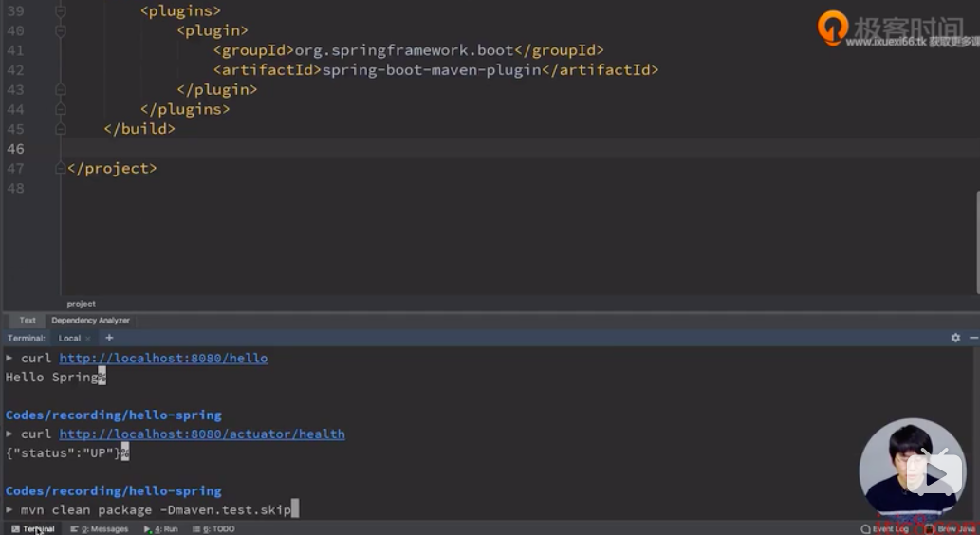Hide the terminal panel with minimize dash
This screenshot has height=535, width=980.
pos(973,338)
